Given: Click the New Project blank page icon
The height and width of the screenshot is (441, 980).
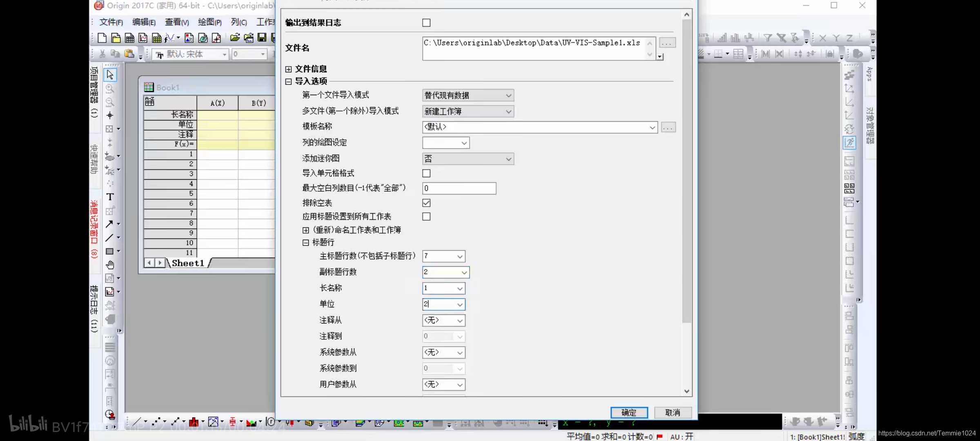Looking at the screenshot, I should point(102,38).
